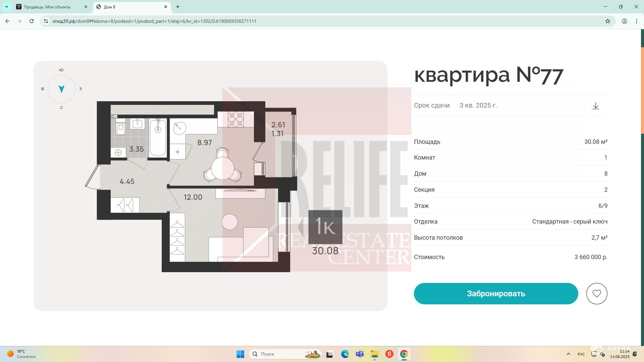Add apartment to favorites with heart icon
644x362 pixels.
(597, 294)
